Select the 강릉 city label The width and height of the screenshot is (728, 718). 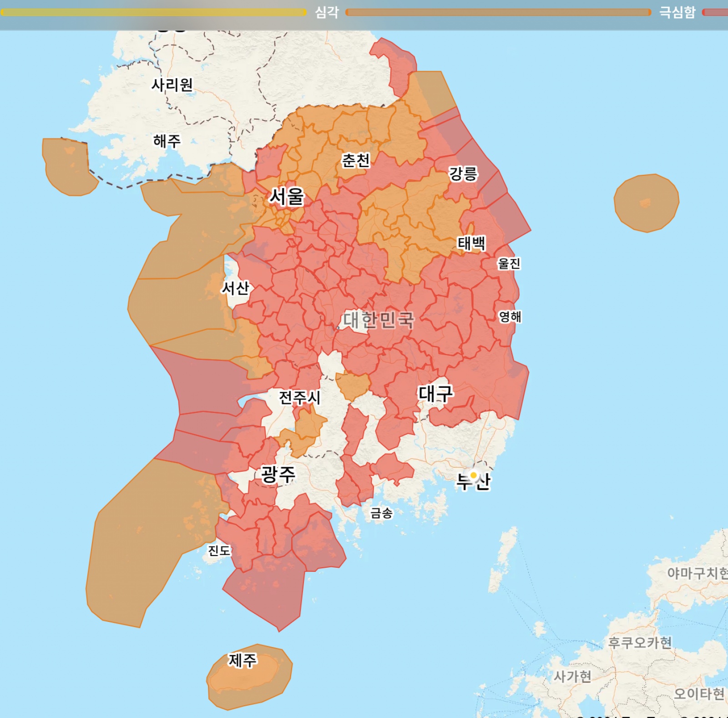point(463,173)
